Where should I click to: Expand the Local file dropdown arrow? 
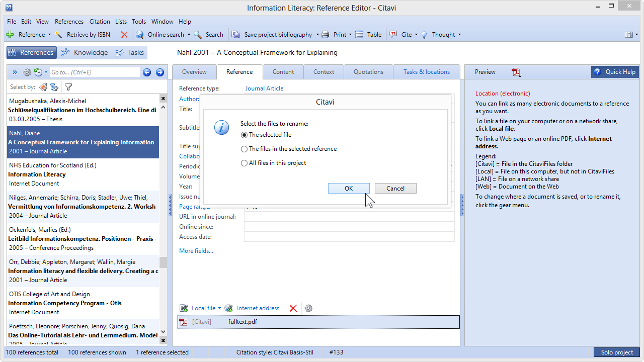219,308
